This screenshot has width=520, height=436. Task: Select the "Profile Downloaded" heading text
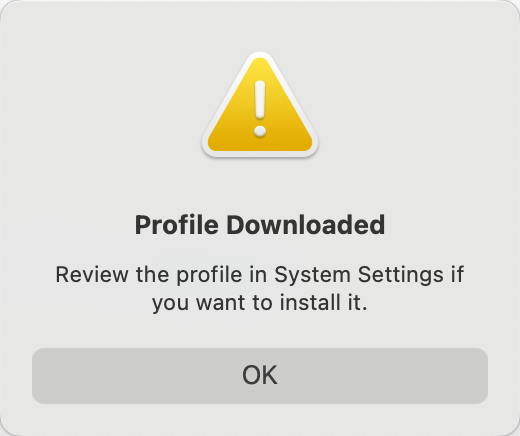click(260, 225)
